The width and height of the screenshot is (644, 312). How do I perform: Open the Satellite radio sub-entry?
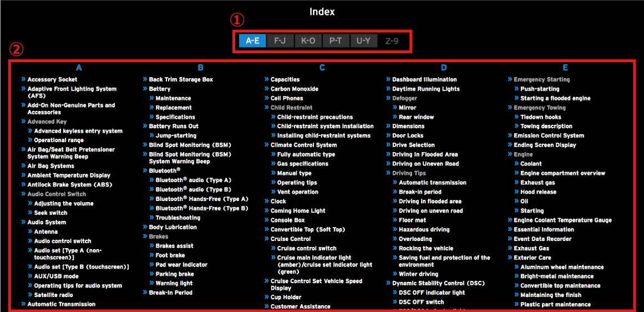[x=54, y=295]
